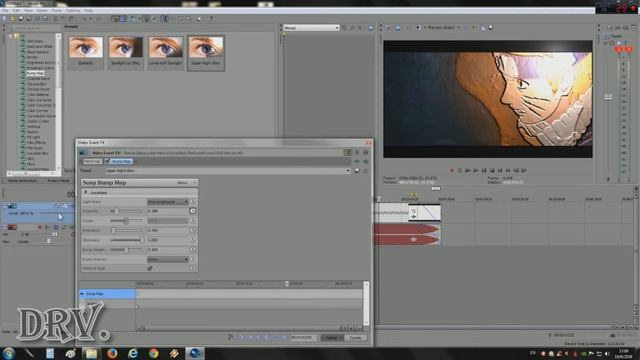Animate the Bump channel parameter with its clock icon
Viewport: 640px width, 360px height.
(193, 259)
